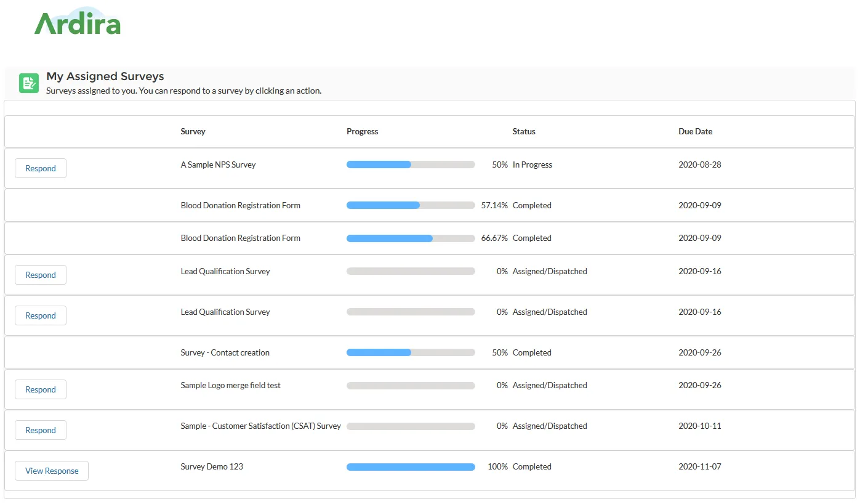The width and height of the screenshot is (868, 504).
Task: Click the Progress column header
Action: (363, 131)
